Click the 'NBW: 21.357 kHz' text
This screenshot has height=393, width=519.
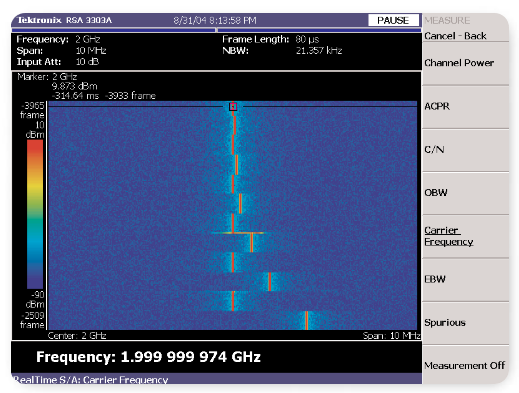tap(282, 51)
